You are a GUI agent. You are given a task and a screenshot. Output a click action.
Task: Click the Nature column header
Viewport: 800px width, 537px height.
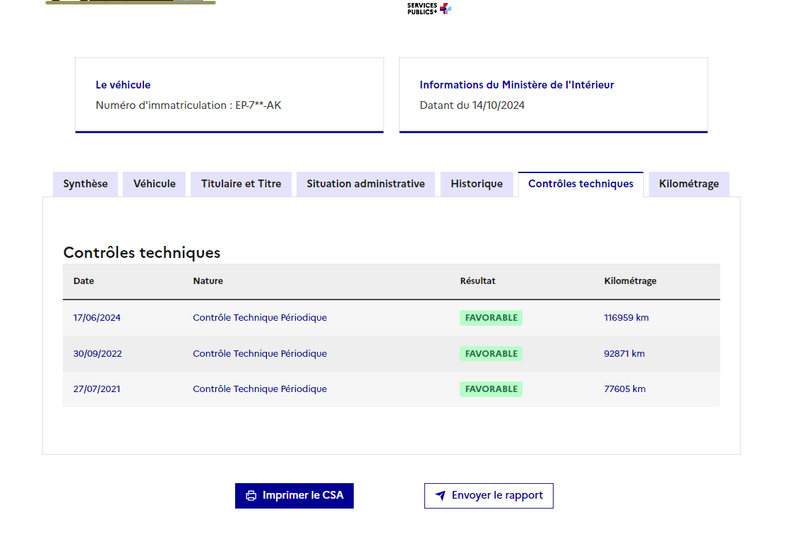208,281
